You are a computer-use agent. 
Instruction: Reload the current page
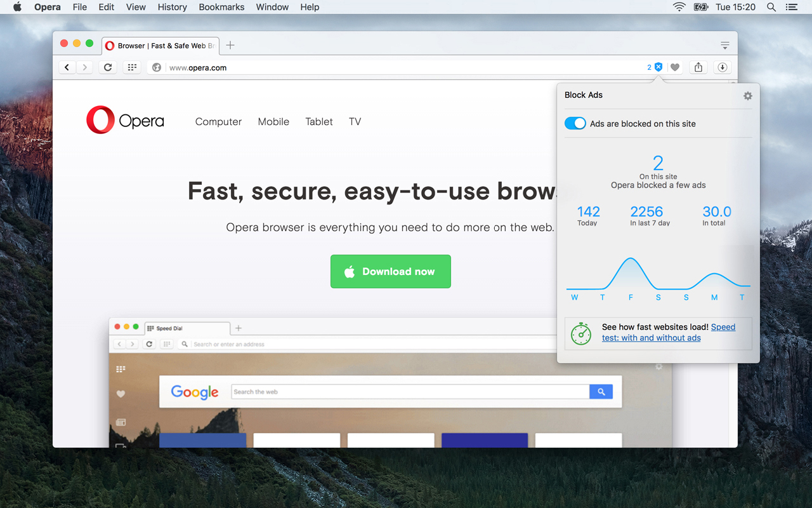(x=108, y=67)
